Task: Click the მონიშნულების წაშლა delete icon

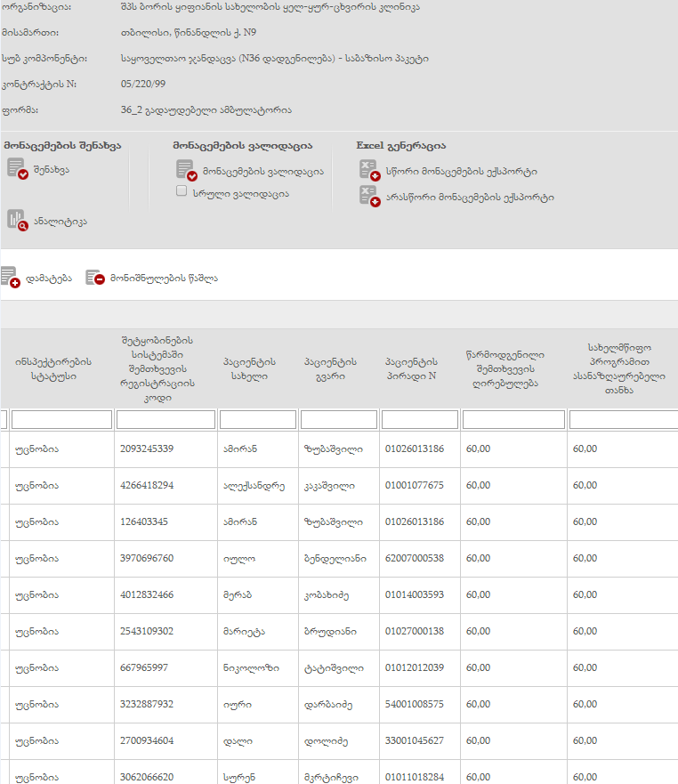Action: (95, 278)
